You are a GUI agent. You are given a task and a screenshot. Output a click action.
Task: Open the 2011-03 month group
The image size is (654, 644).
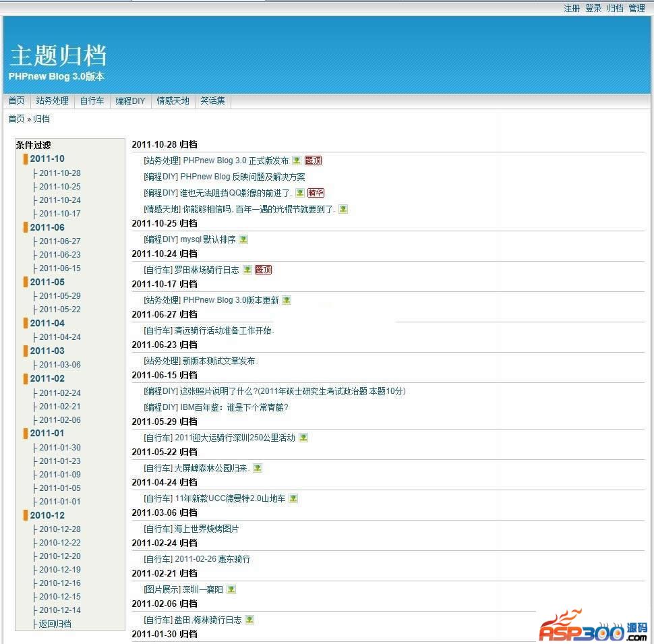(x=47, y=351)
